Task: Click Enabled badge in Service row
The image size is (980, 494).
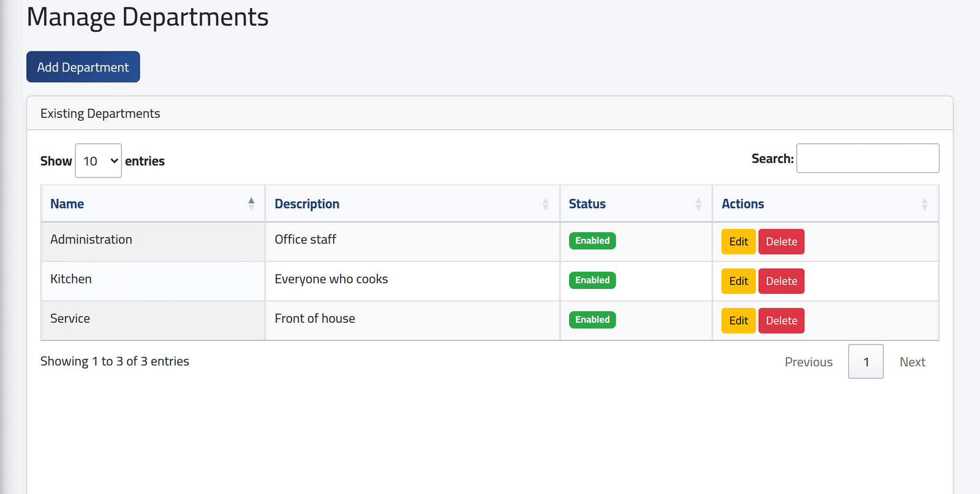Action: click(592, 320)
